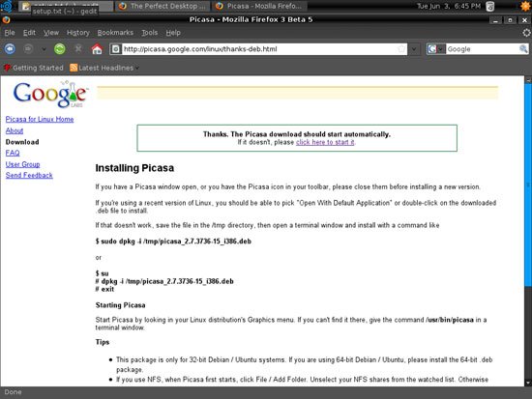Click the Stop loading icon
The height and width of the screenshot is (399, 532).
[78, 49]
